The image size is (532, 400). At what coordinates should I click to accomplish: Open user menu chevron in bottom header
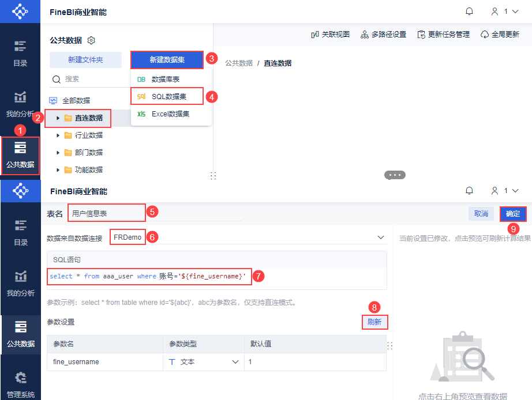[x=515, y=191]
